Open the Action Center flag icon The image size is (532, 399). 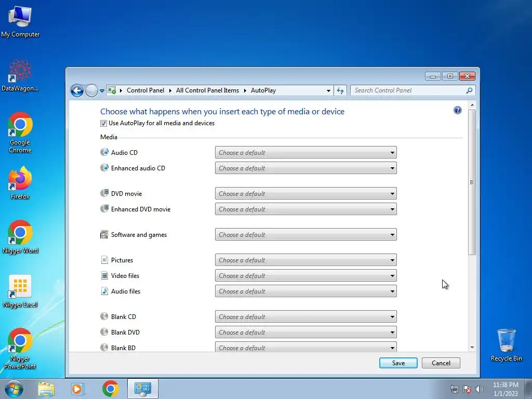(x=467, y=389)
